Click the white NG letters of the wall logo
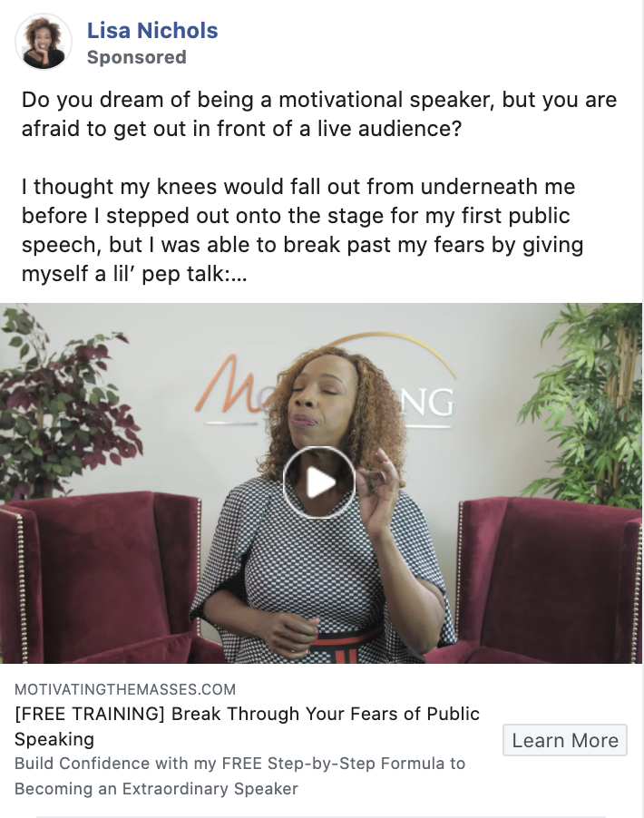The image size is (644, 818). [x=427, y=402]
